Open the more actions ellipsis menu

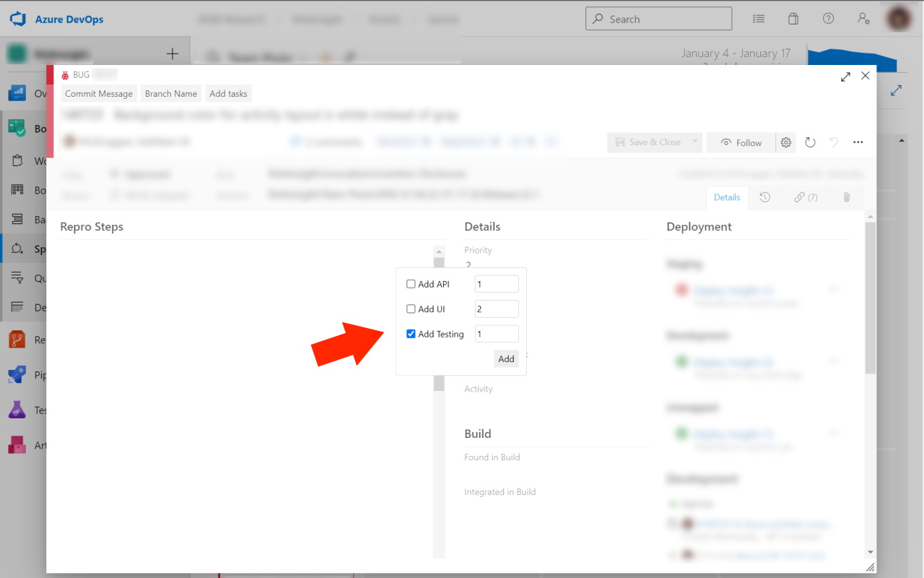pos(858,142)
